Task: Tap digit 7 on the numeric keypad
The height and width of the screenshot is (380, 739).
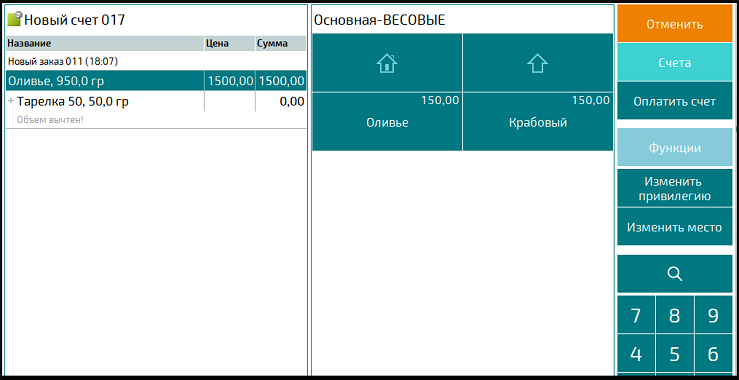Action: pyautogui.click(x=636, y=315)
